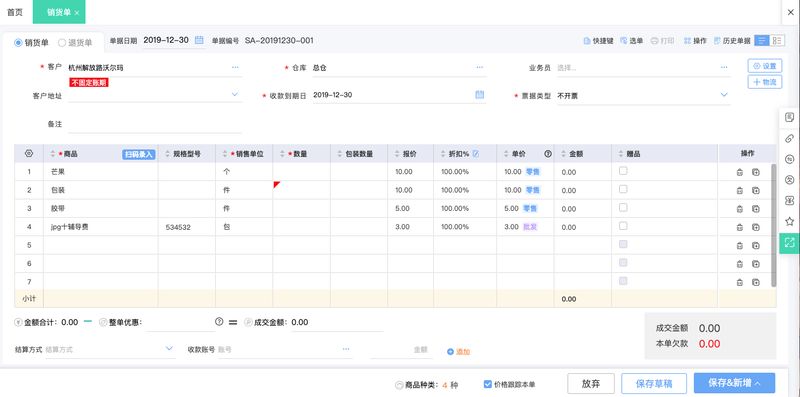
Task: Expand the 票据类型 dropdown
Action: click(x=723, y=94)
